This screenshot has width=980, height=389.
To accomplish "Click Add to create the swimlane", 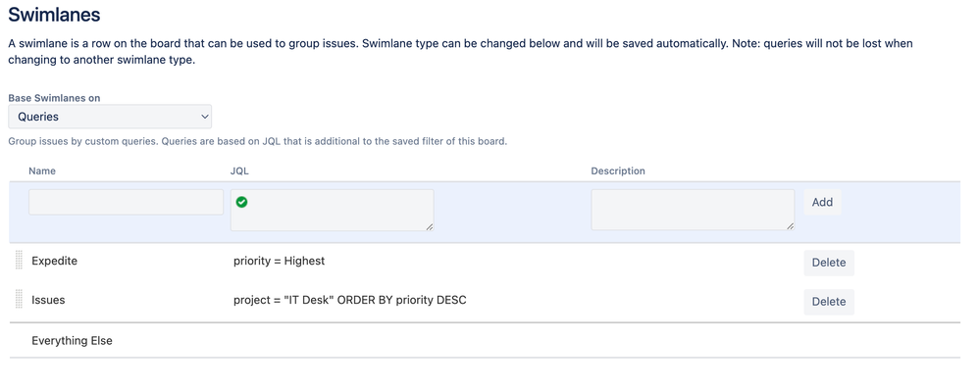I will point(822,202).
